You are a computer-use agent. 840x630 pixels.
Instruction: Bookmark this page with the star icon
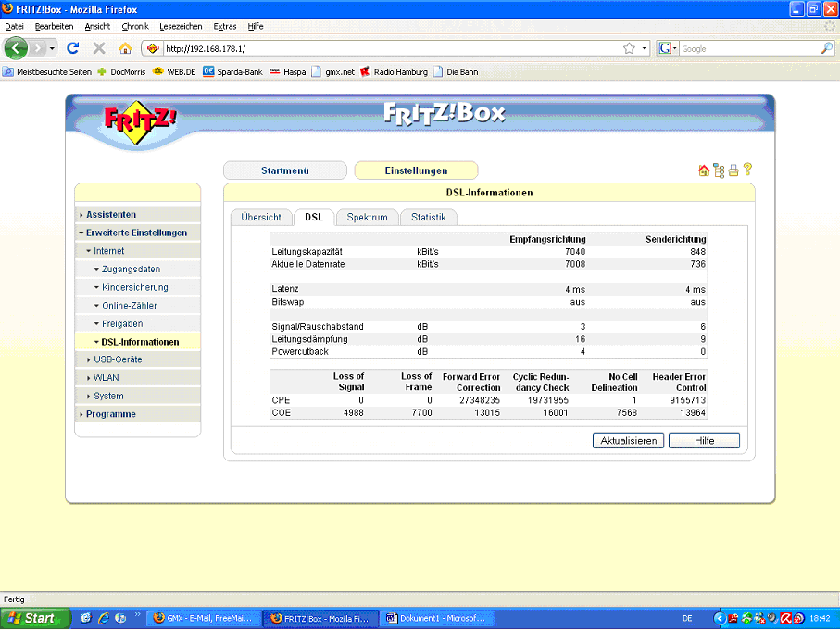point(629,48)
